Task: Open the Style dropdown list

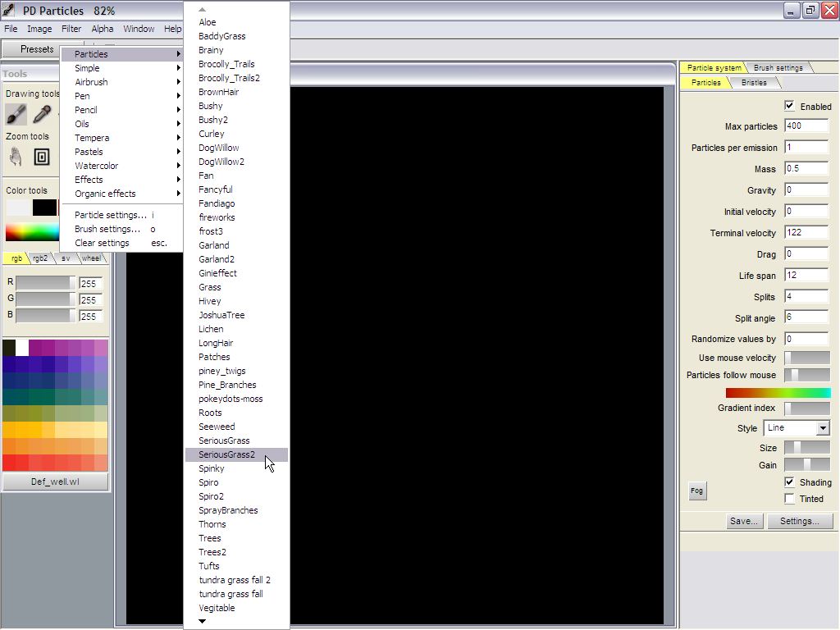Action: [x=822, y=428]
